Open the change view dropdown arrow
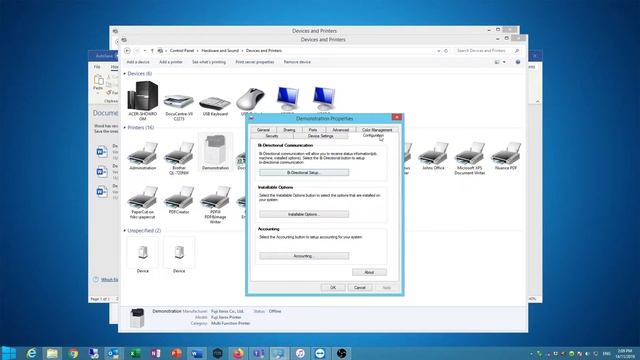Image resolution: width=640 pixels, height=360 pixels. coord(504,62)
